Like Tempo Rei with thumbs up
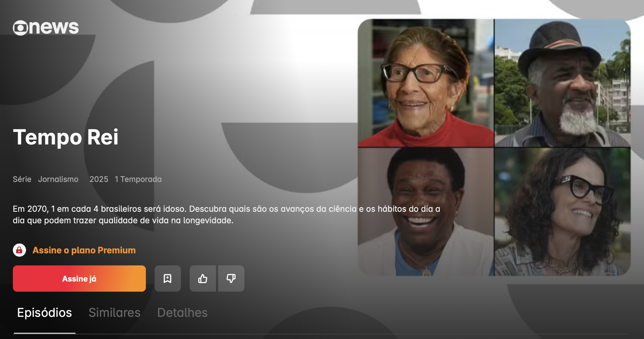 click(x=203, y=279)
